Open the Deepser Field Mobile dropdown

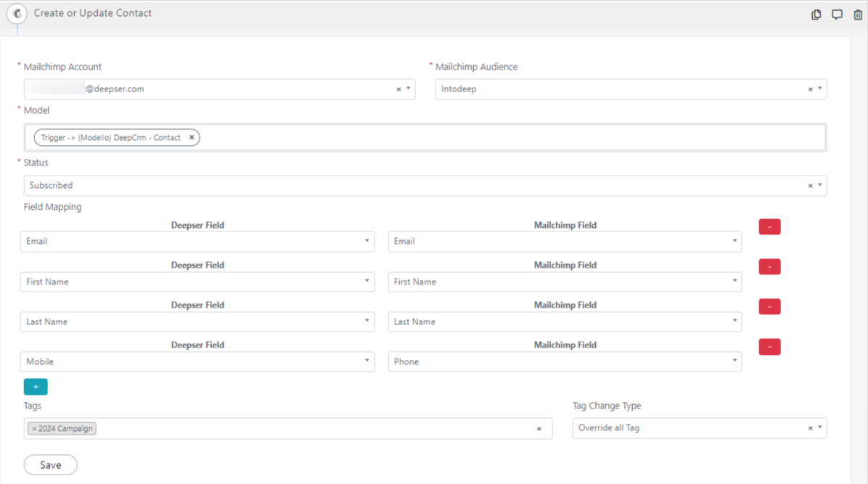tap(197, 361)
